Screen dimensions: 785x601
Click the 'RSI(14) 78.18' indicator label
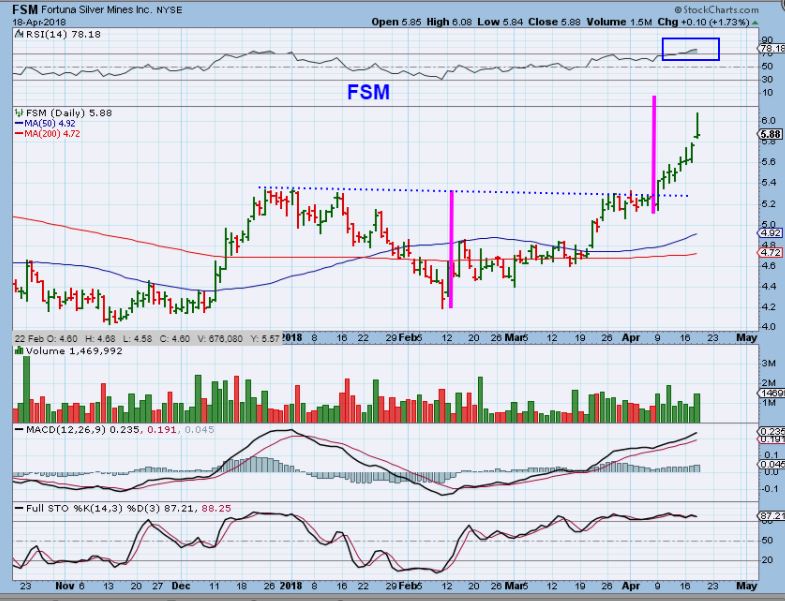63,34
